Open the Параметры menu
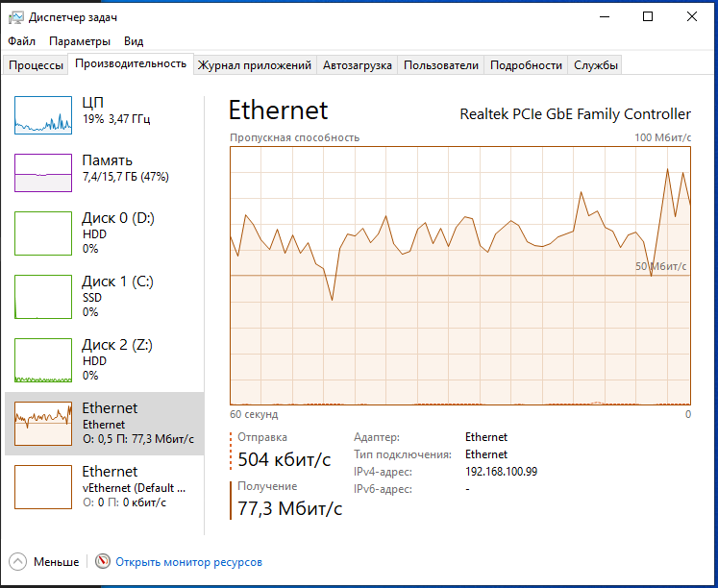Image resolution: width=718 pixels, height=588 pixels. tap(80, 41)
